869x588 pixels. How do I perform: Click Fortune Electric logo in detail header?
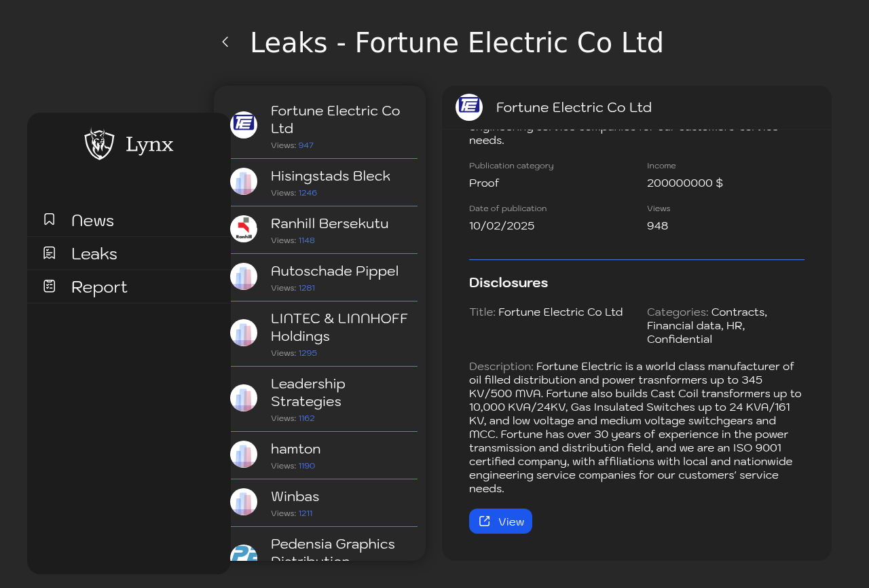(469, 107)
